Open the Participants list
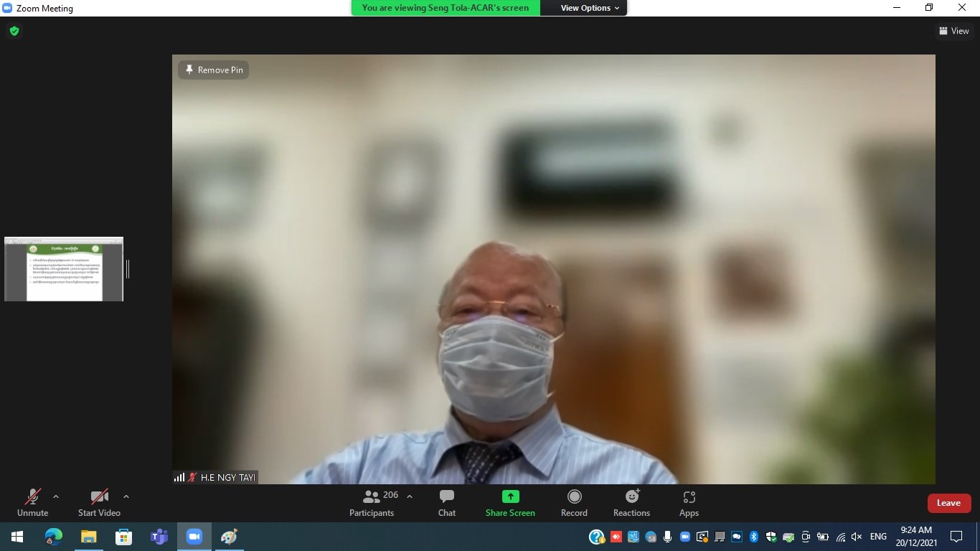The image size is (980, 551). click(x=372, y=503)
